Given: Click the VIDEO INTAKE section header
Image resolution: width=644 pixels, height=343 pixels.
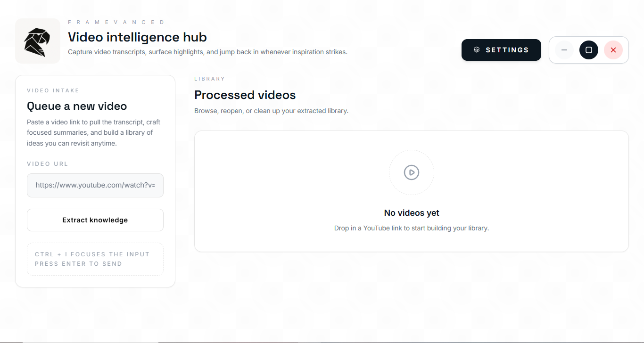Looking at the screenshot, I should click(53, 90).
